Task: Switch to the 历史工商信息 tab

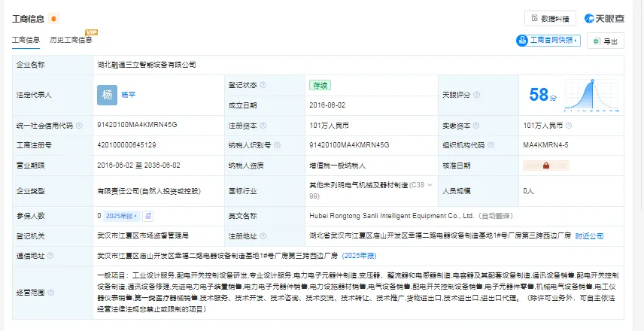Action: point(71,40)
